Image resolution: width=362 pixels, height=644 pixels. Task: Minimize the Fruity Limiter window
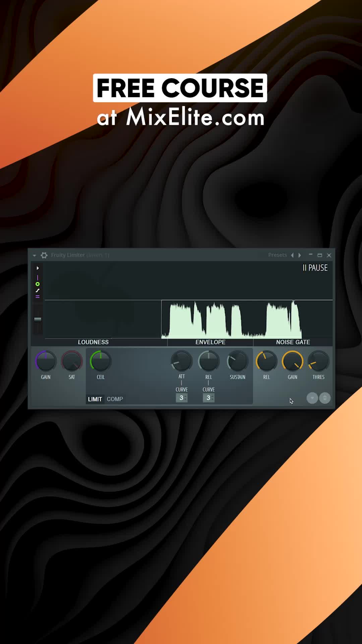311,255
